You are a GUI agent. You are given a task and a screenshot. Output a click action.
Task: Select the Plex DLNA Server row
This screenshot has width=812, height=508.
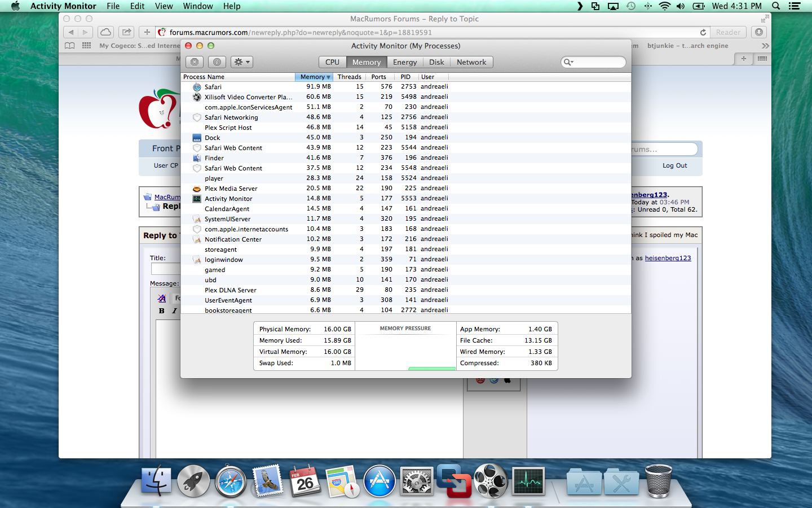coord(406,290)
